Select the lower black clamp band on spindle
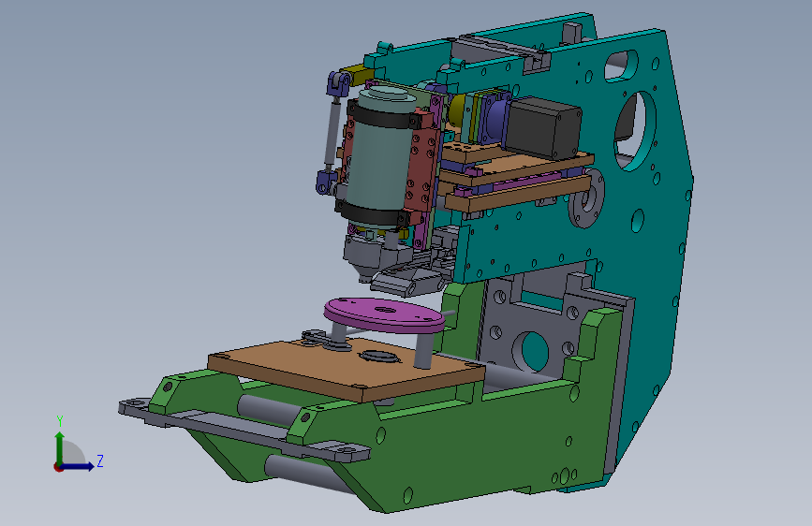812x526 pixels. 373,212
